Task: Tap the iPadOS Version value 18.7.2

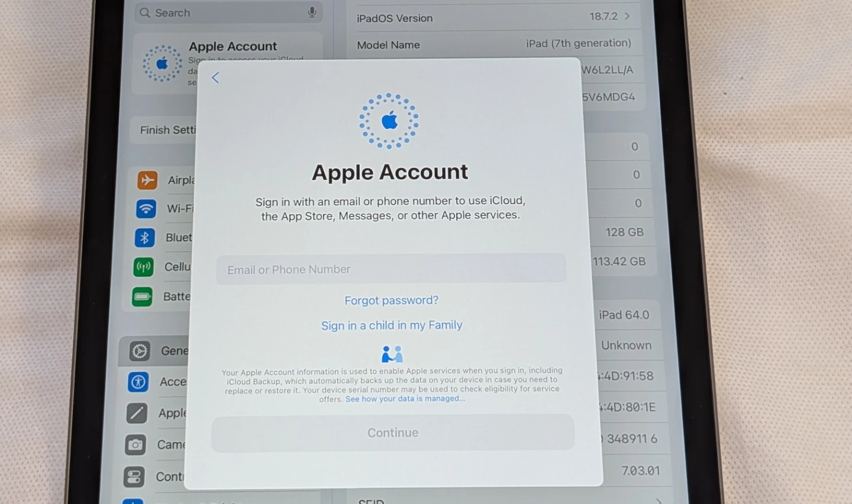Action: point(603,17)
